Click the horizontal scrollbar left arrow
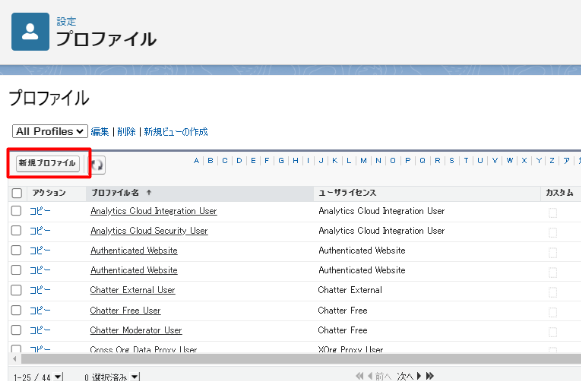The height and width of the screenshot is (381, 581). pyautogui.click(x=15, y=359)
